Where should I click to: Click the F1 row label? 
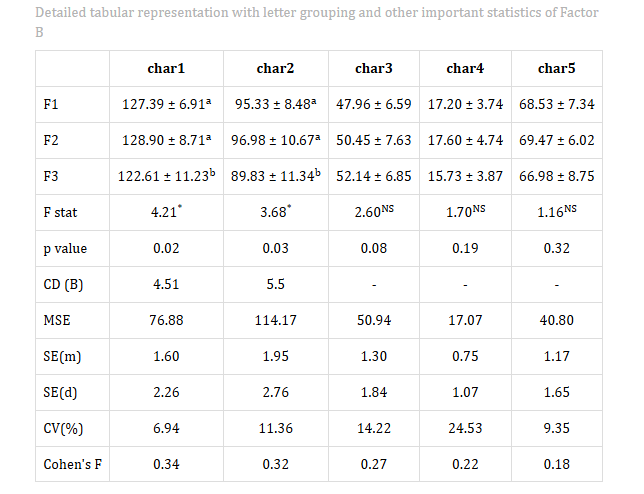(x=51, y=104)
